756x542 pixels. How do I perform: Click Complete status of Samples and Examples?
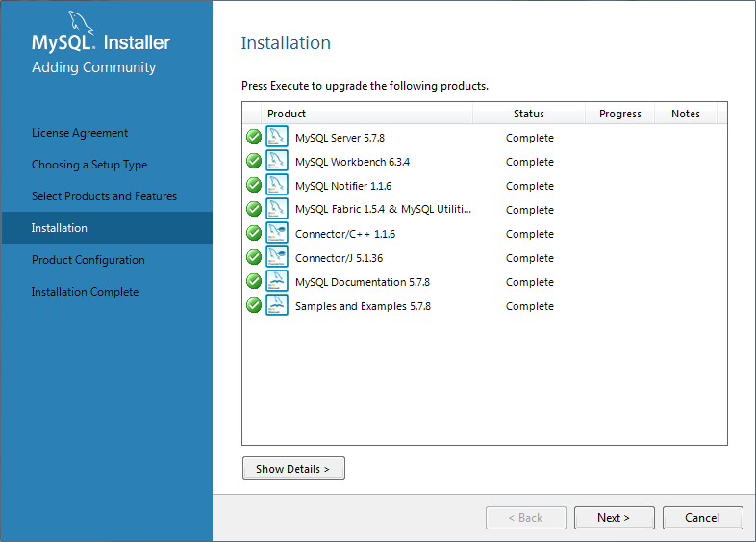pos(529,306)
